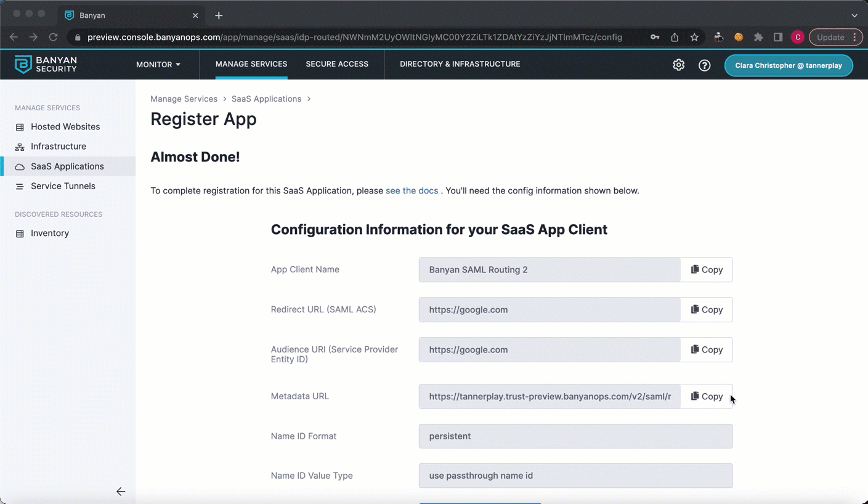This screenshot has height=504, width=868.
Task: Expand the tab search chevron
Action: pyautogui.click(x=854, y=15)
